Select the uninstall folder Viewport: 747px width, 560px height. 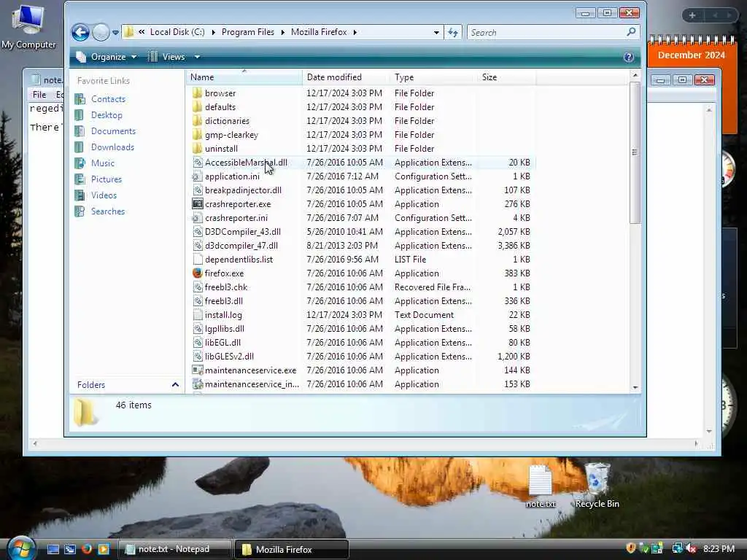pyautogui.click(x=221, y=149)
